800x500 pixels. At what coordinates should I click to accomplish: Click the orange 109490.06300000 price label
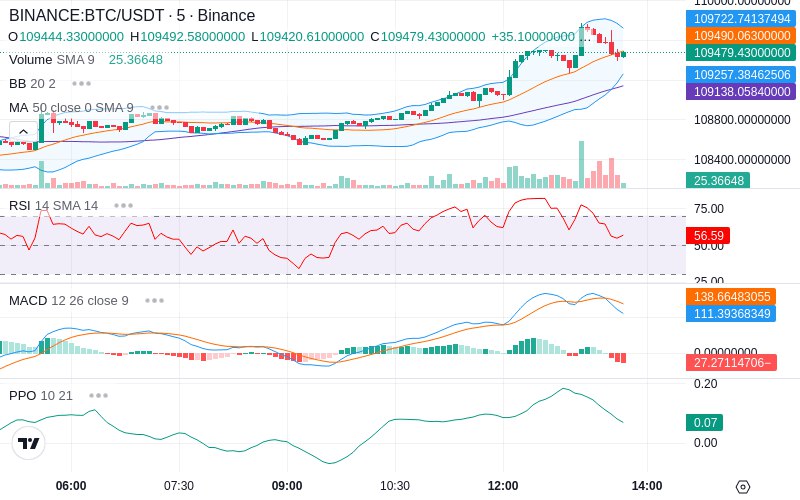click(741, 35)
